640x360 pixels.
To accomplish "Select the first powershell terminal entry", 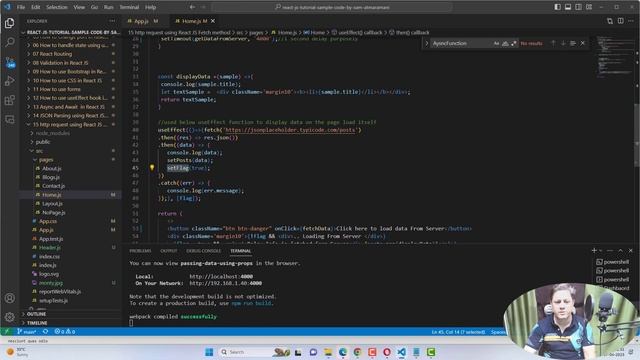I will [x=613, y=262].
